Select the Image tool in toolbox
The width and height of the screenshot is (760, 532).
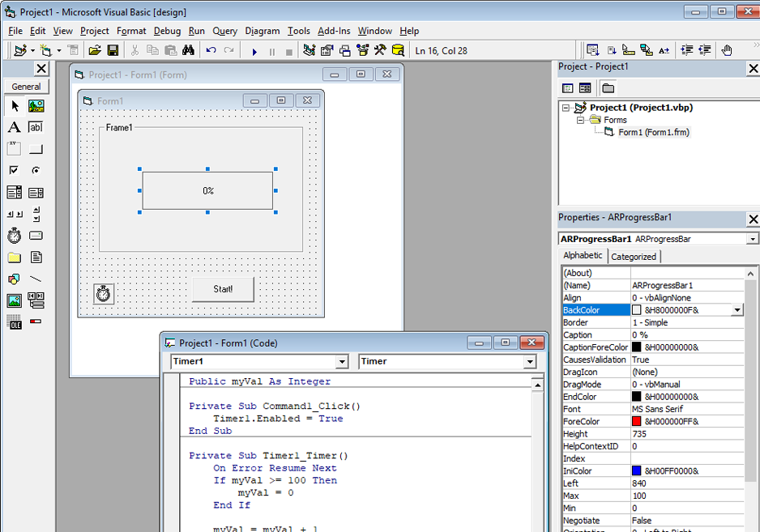pos(15,301)
